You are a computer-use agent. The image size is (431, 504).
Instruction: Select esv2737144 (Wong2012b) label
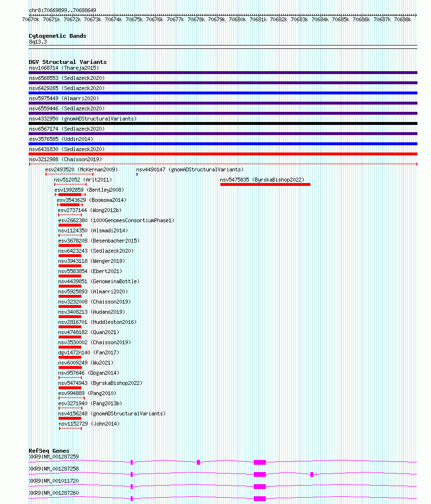(90, 210)
